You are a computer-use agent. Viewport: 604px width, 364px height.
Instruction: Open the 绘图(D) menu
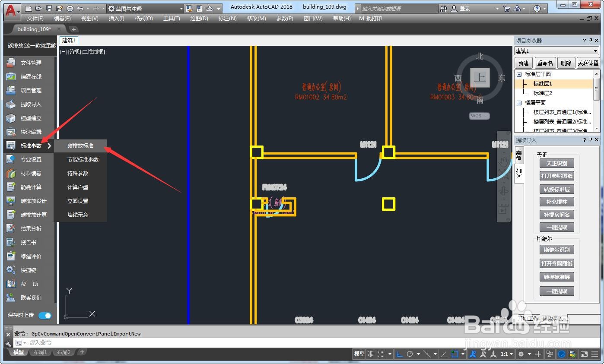pyautogui.click(x=199, y=18)
